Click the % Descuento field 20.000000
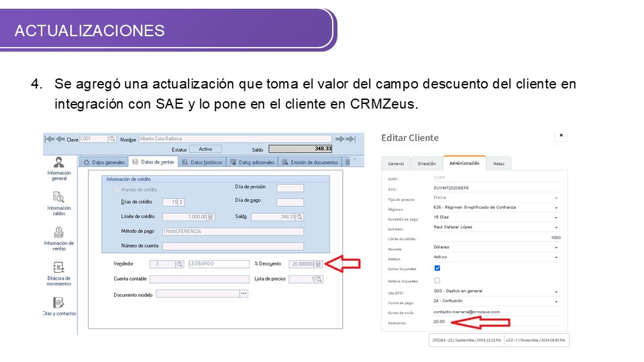644x362 pixels. coord(302,264)
